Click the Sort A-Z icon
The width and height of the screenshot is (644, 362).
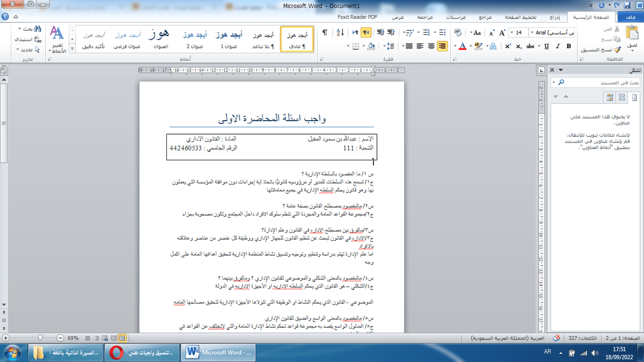tap(339, 33)
